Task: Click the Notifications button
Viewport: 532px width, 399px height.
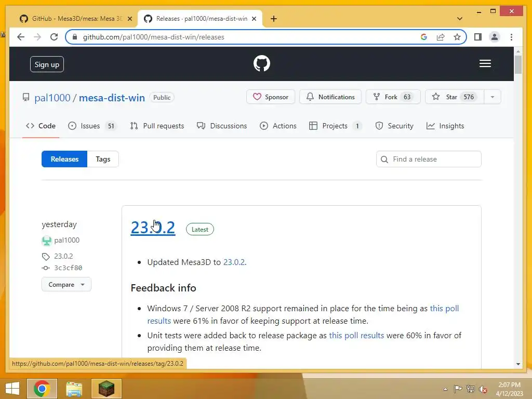Action: click(330, 97)
